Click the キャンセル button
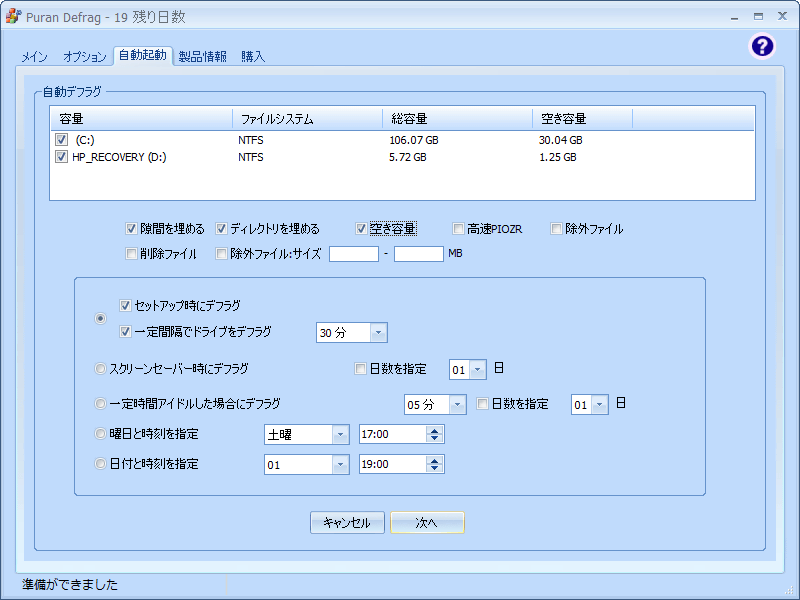This screenshot has height=600, width=800. 347,522
